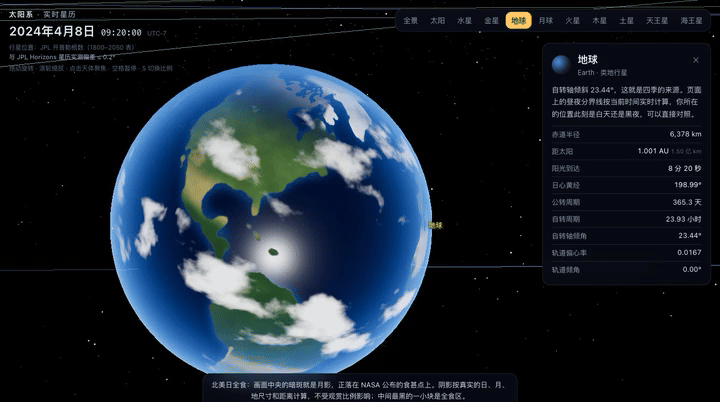Select the 天王星 tab
This screenshot has width=720, height=402.
click(657, 21)
